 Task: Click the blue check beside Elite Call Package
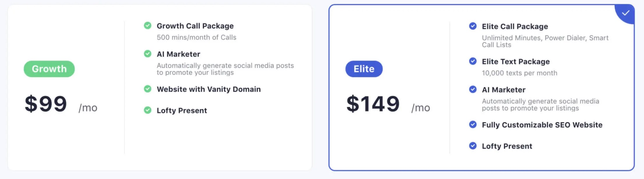pyautogui.click(x=473, y=26)
